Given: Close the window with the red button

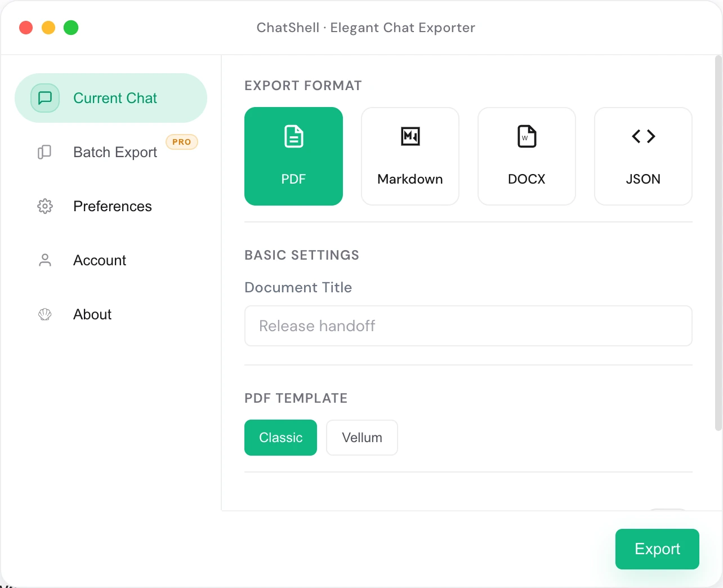Looking at the screenshot, I should 26,28.
